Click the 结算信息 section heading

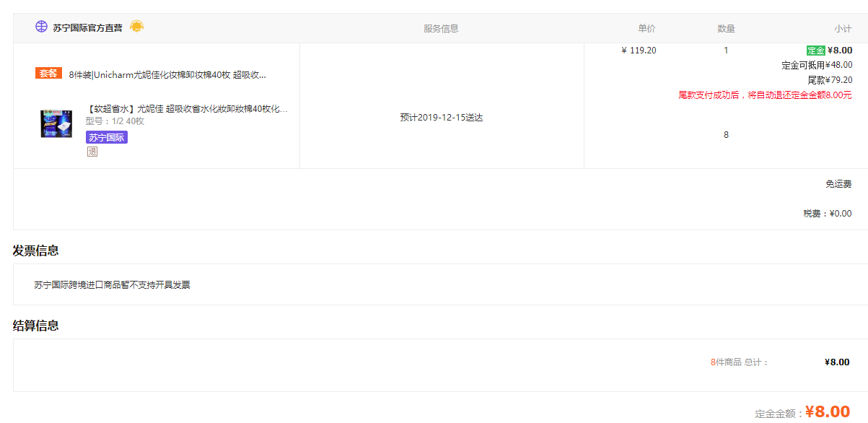click(x=36, y=326)
